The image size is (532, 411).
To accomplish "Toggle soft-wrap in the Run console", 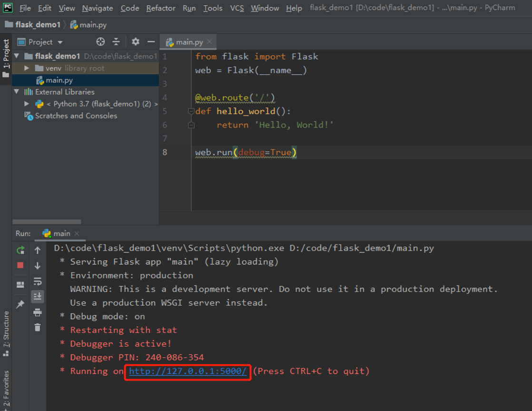I will tap(38, 281).
